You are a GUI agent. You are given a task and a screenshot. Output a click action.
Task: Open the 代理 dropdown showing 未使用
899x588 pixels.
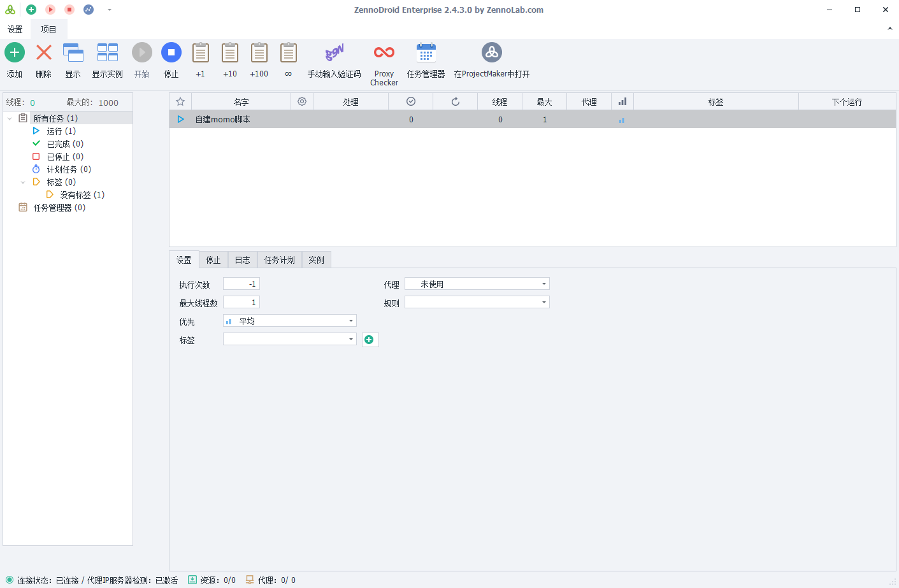click(x=477, y=284)
